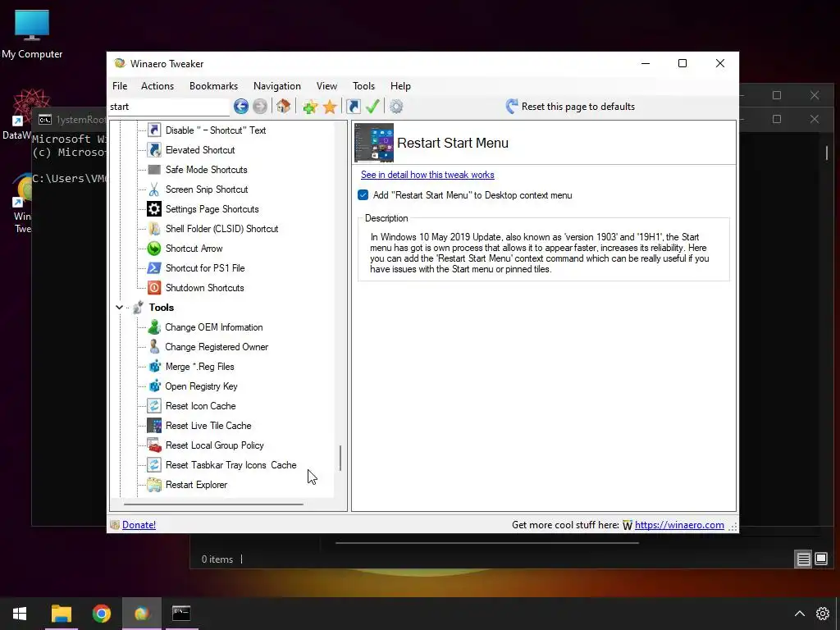Click the Elevated Shortcut icon
Screen dimensions: 840x630
[x=154, y=150]
